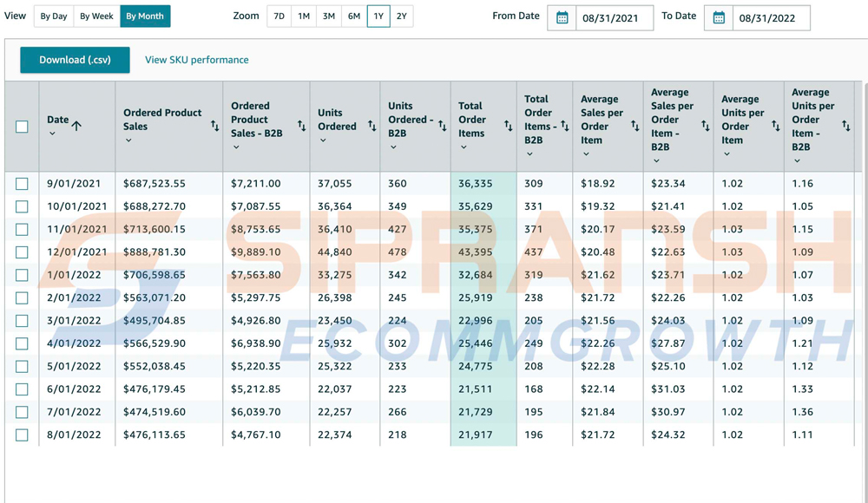Click the Date column ascending sort arrow
Image resolution: width=868 pixels, height=503 pixels.
[76, 126]
